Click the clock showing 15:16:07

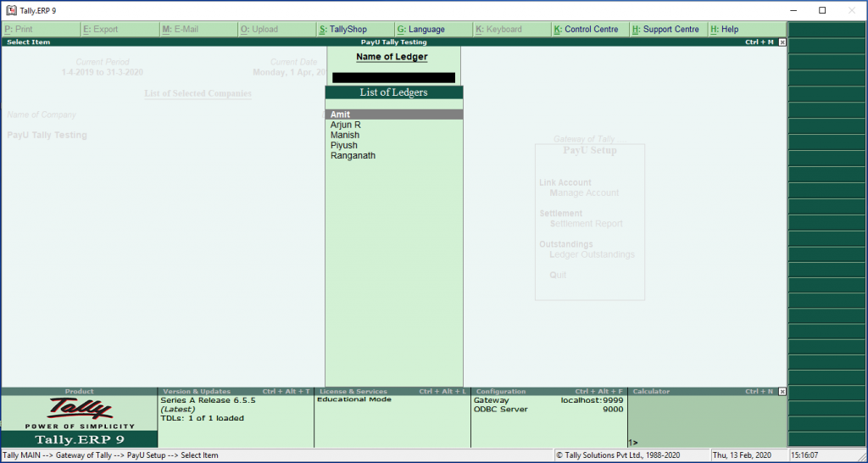pos(804,455)
